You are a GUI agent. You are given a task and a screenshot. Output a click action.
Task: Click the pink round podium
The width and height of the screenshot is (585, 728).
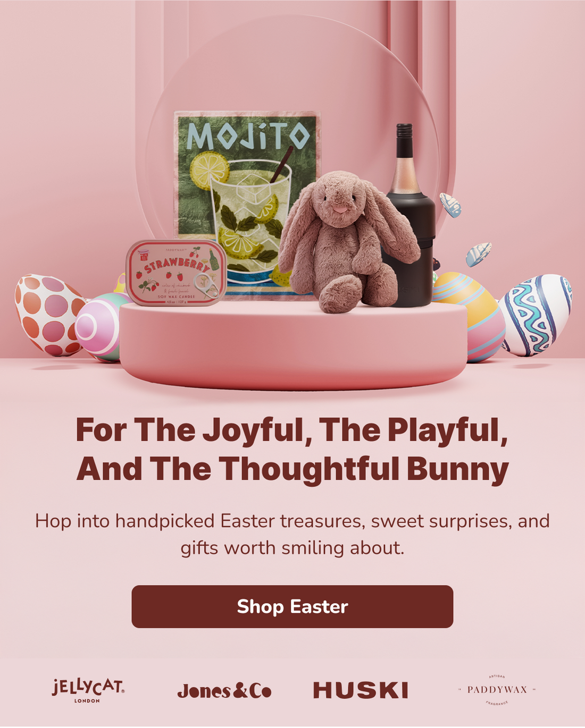294,344
